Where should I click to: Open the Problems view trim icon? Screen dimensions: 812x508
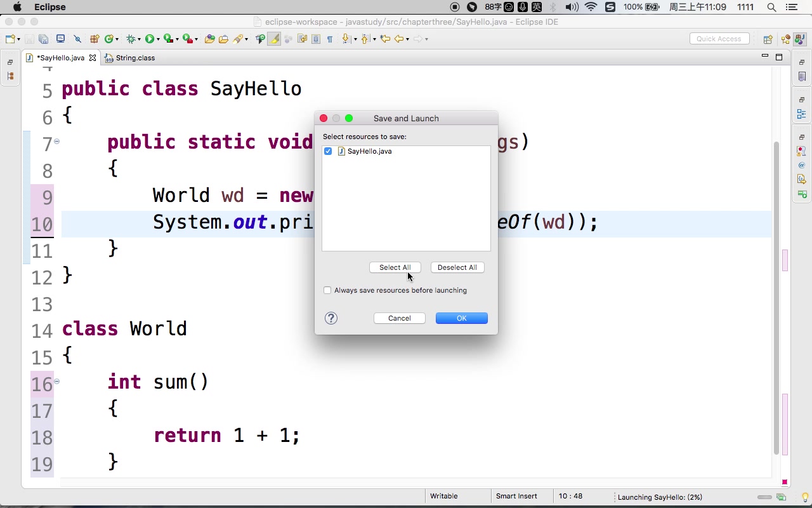[x=802, y=151]
